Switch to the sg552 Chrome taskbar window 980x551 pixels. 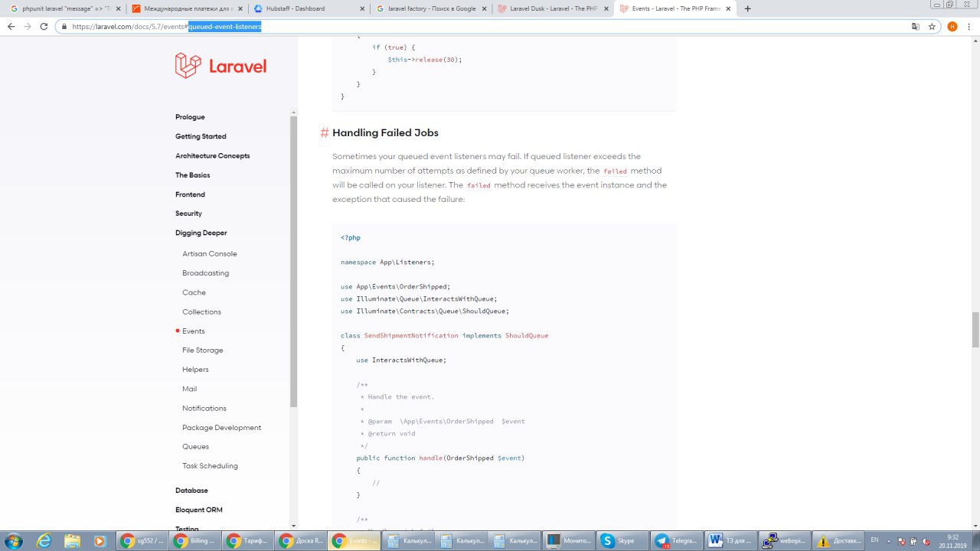pos(142,540)
